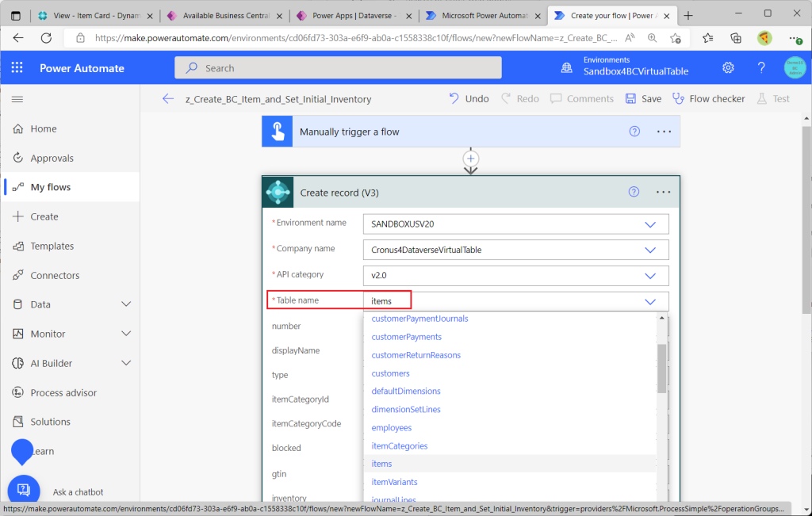Open Read aloud icon in address bar
Image resolution: width=812 pixels, height=516 pixels.
[630, 38]
